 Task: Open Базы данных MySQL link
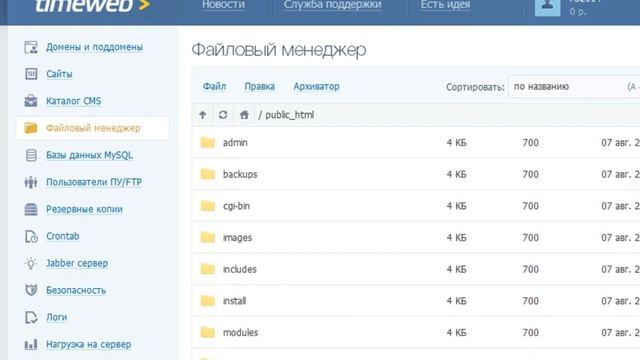pos(89,155)
